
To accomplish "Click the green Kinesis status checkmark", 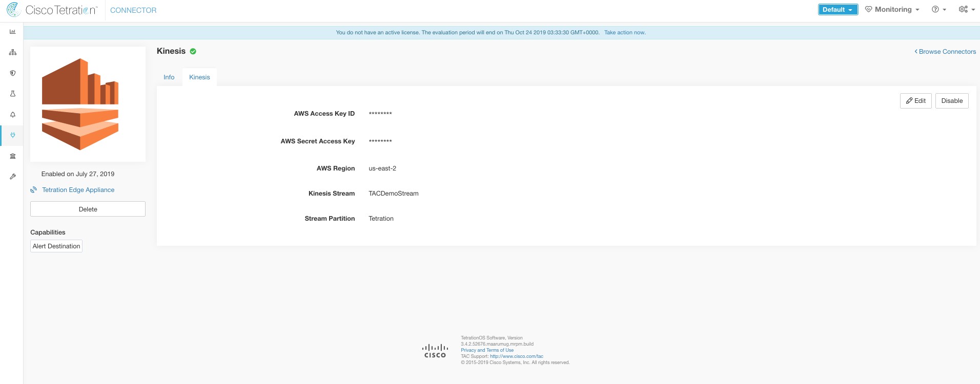I will 193,51.
